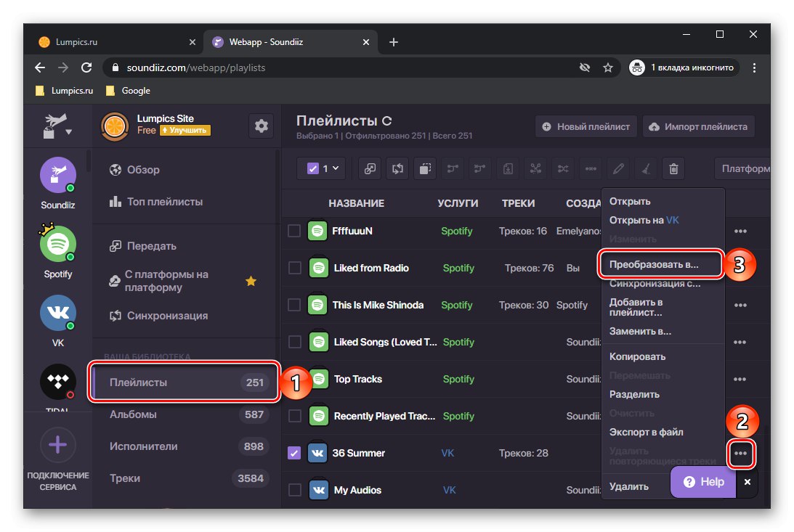Choose Преобразовать в... from context menu

click(660, 265)
